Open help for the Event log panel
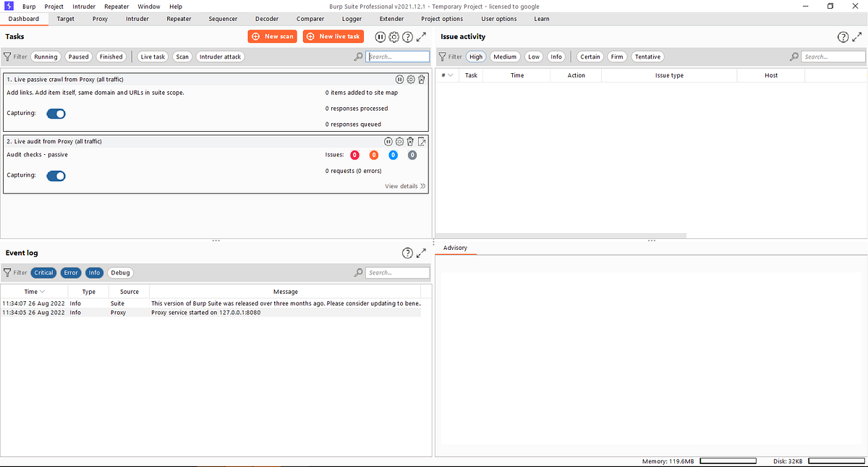 (x=407, y=253)
